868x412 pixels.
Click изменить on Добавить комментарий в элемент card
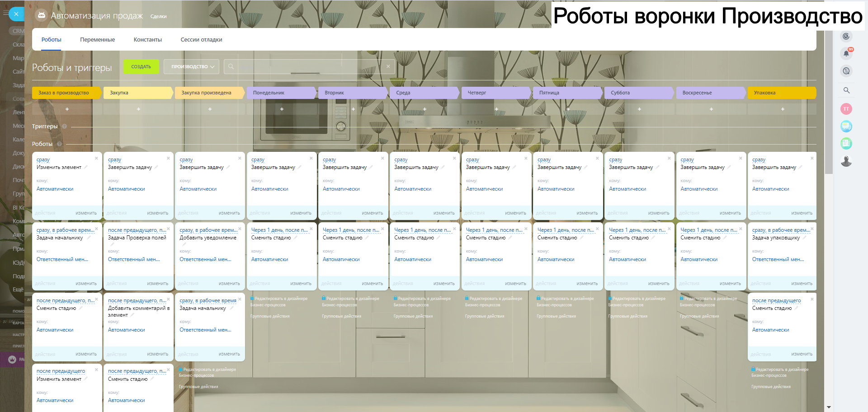coord(158,354)
